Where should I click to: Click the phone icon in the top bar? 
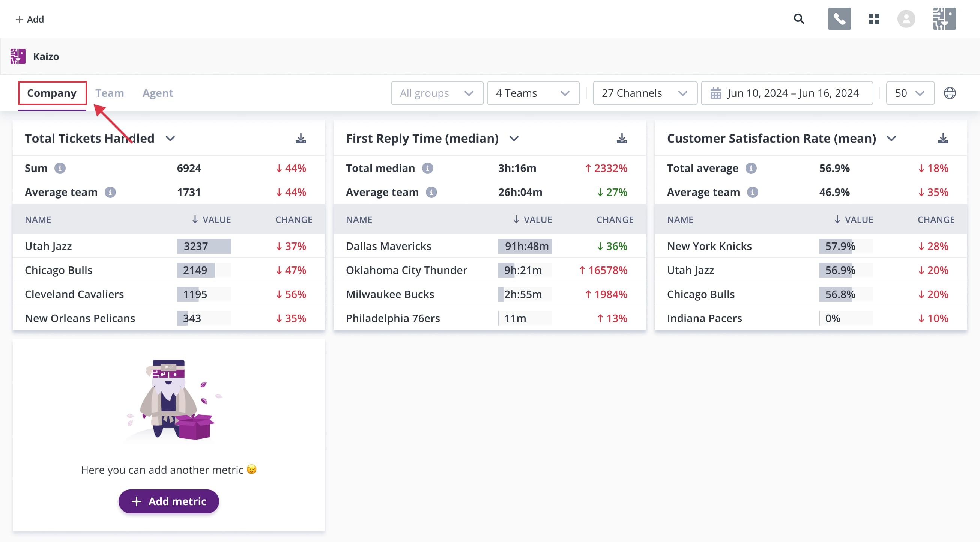pyautogui.click(x=840, y=19)
